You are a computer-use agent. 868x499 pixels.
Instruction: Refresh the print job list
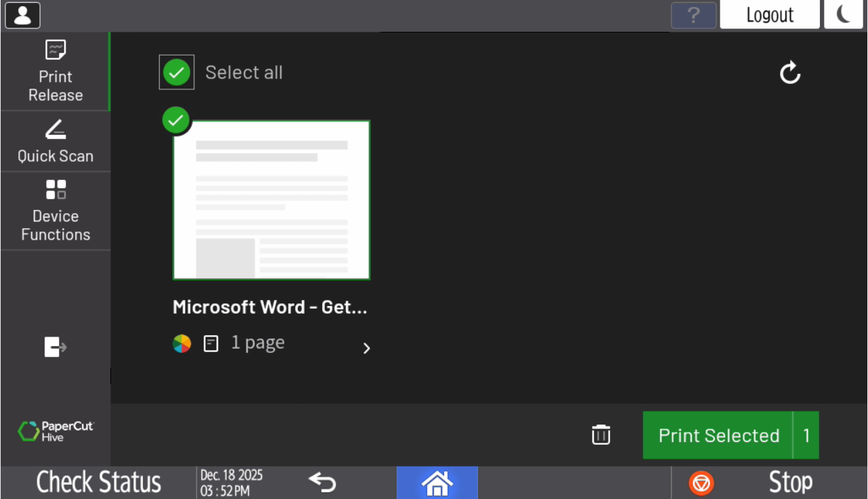click(790, 73)
